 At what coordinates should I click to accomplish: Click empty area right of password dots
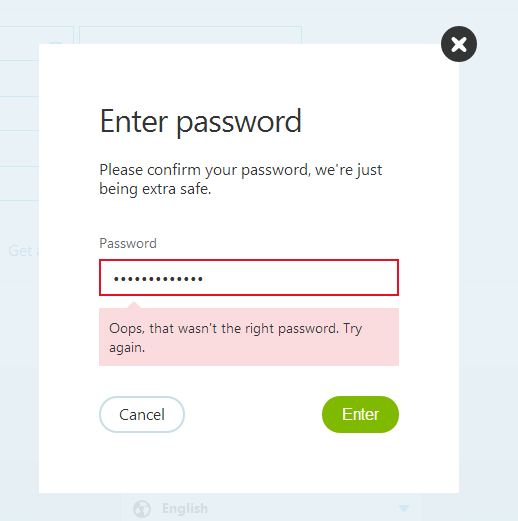[x=300, y=278]
